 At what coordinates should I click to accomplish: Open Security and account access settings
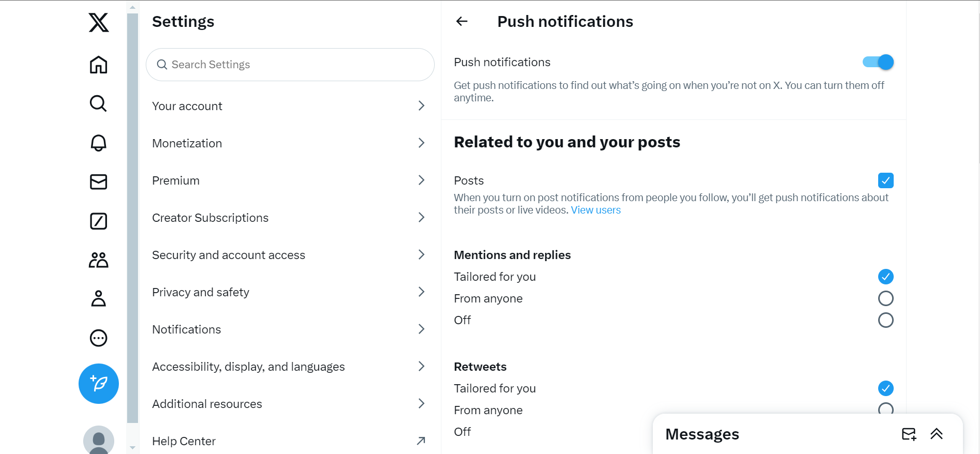point(288,255)
